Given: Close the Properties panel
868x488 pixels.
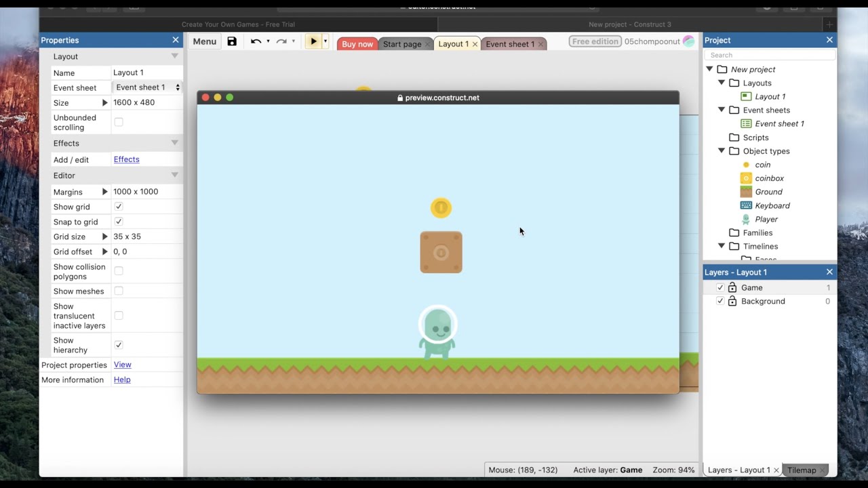Looking at the screenshot, I should click(x=176, y=40).
